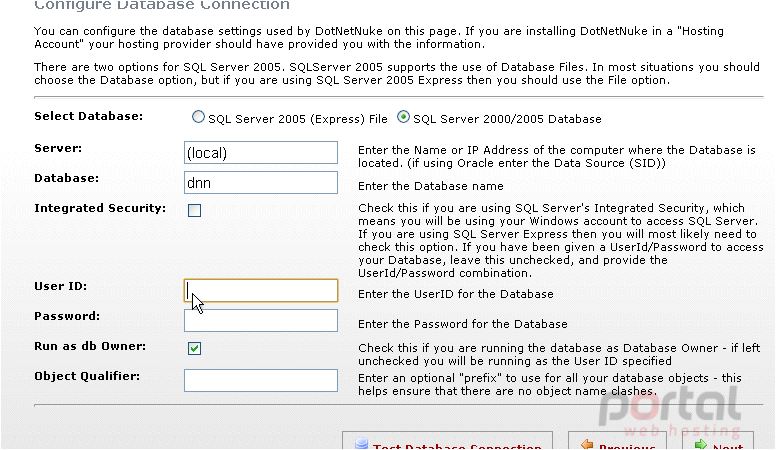
Task: Click the database cylinder icon on Test Database Connection
Action: pyautogui.click(x=362, y=444)
